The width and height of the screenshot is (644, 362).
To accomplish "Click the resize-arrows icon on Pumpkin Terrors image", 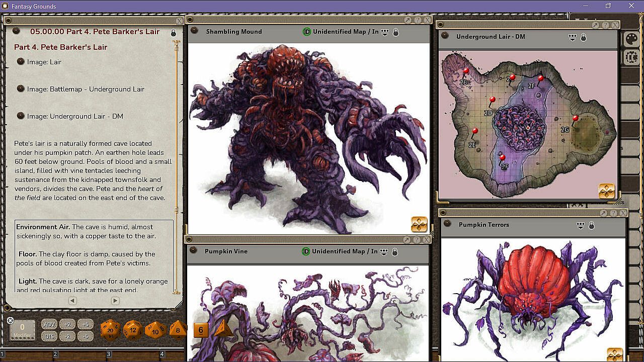I will [x=615, y=354].
